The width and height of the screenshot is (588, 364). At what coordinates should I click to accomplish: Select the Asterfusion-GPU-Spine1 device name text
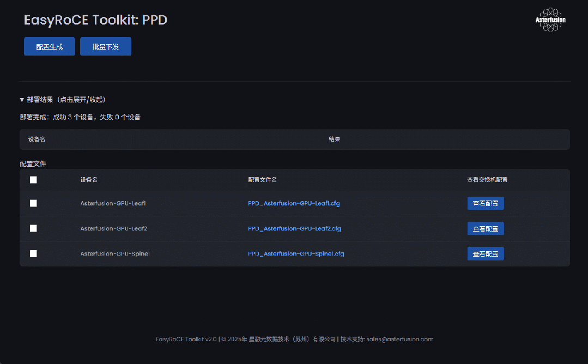[115, 254]
